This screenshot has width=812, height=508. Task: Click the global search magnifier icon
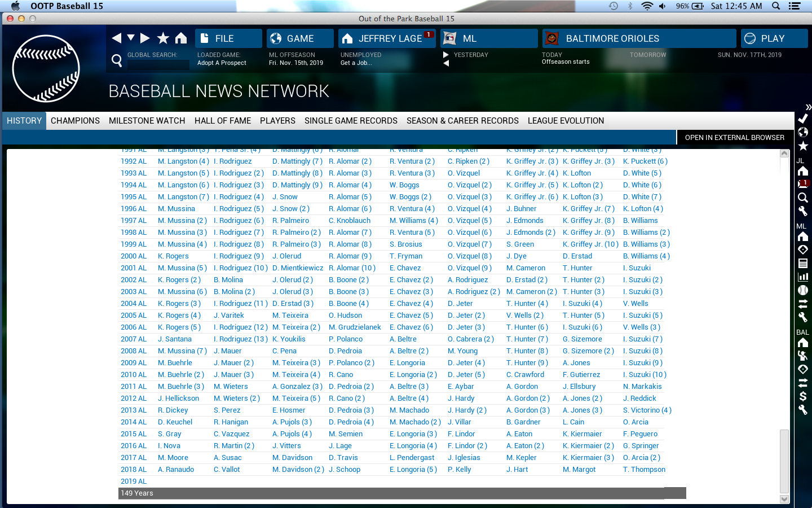[117, 60]
